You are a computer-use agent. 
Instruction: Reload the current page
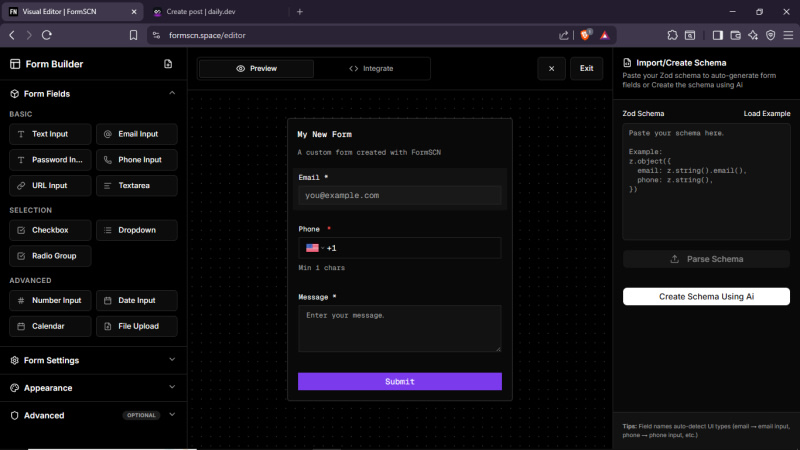[47, 35]
